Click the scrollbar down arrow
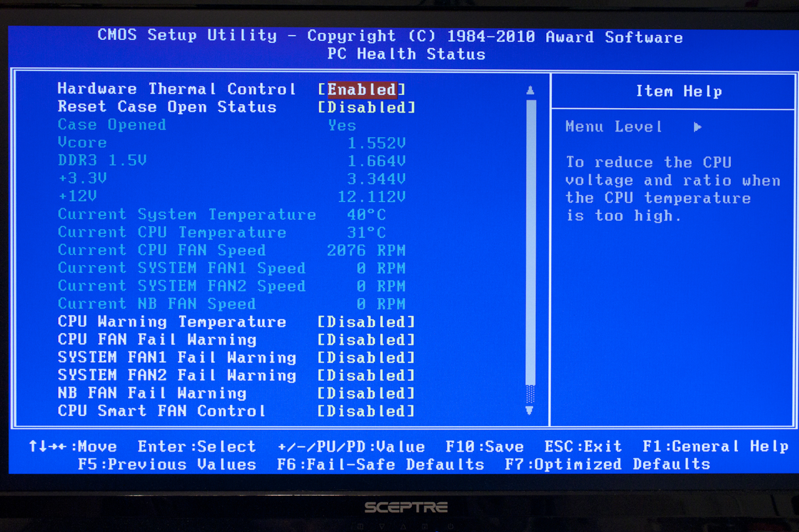Image resolution: width=799 pixels, height=532 pixels. click(531, 410)
